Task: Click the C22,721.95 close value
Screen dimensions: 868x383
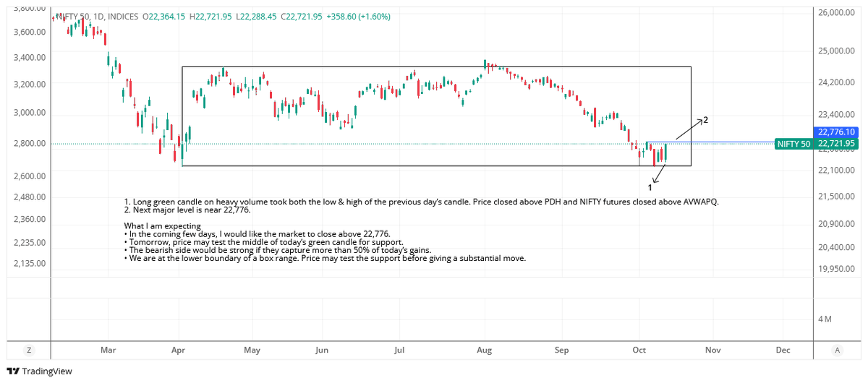Action: coord(302,16)
